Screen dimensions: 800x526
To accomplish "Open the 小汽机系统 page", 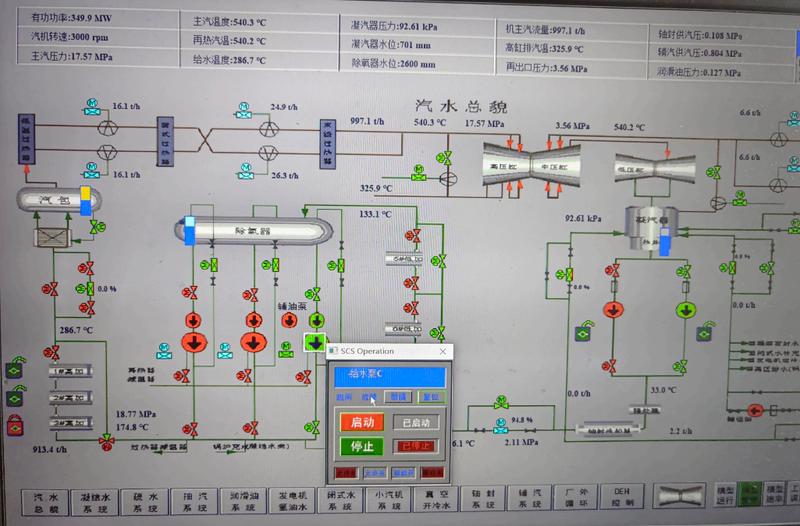I will click(389, 499).
